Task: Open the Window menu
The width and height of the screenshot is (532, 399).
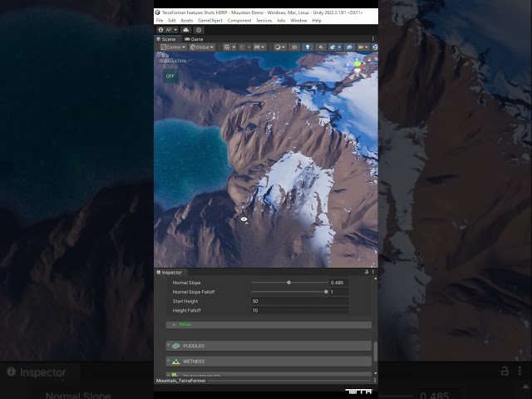Action: point(298,20)
